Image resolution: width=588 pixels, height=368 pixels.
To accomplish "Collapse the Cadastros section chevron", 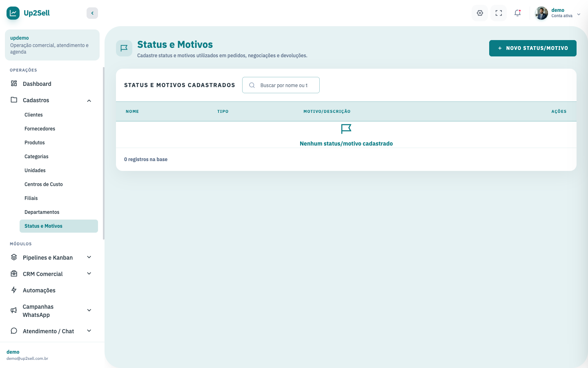I will coord(89,101).
